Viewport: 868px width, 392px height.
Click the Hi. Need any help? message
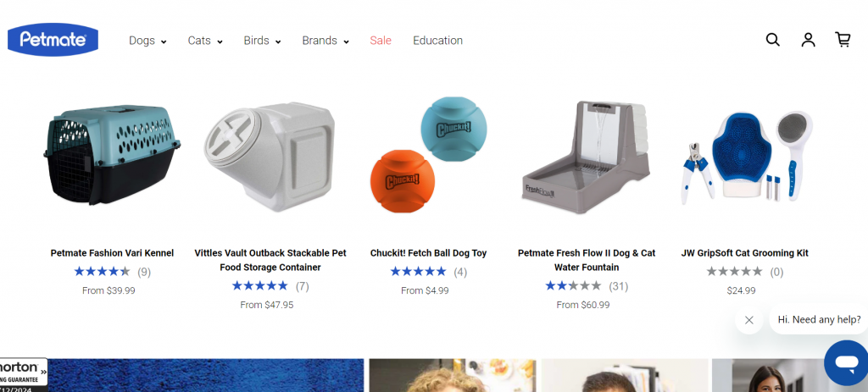(x=820, y=319)
